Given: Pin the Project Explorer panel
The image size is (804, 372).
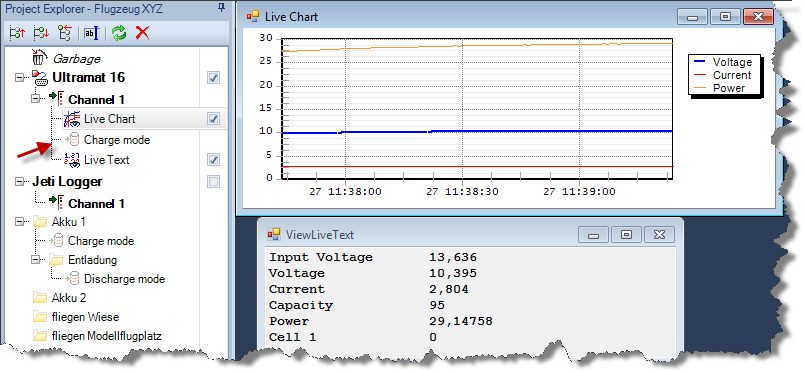Looking at the screenshot, I should (221, 7).
